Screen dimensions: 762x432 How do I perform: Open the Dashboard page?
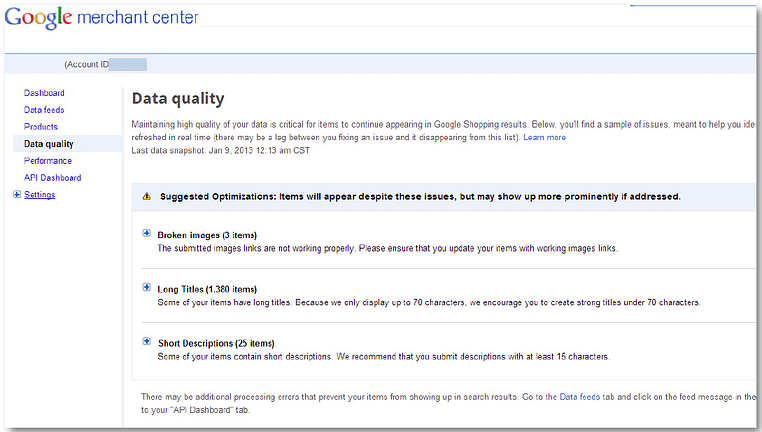44,93
